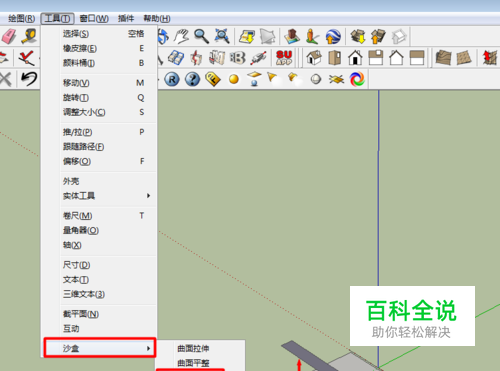The height and width of the screenshot is (371, 500).
Task: Click the yellow tag icon
Action: pyautogui.click(x=213, y=79)
